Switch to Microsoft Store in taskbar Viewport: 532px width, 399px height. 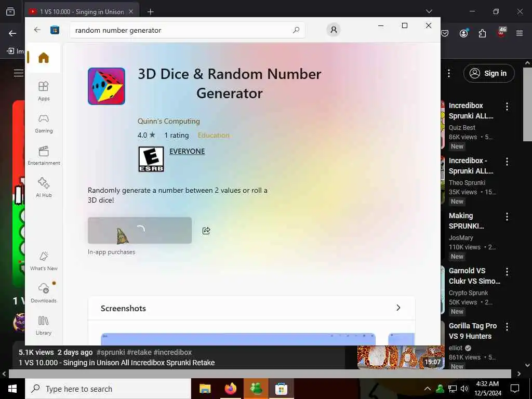tap(281, 389)
